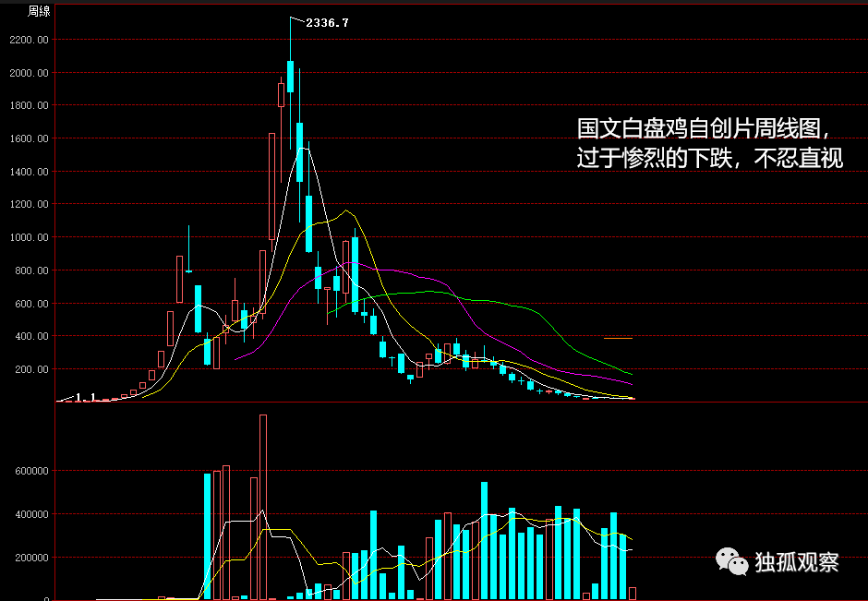The width and height of the screenshot is (868, 601).
Task: Click the 1600.00 price axis label
Action: [30, 138]
